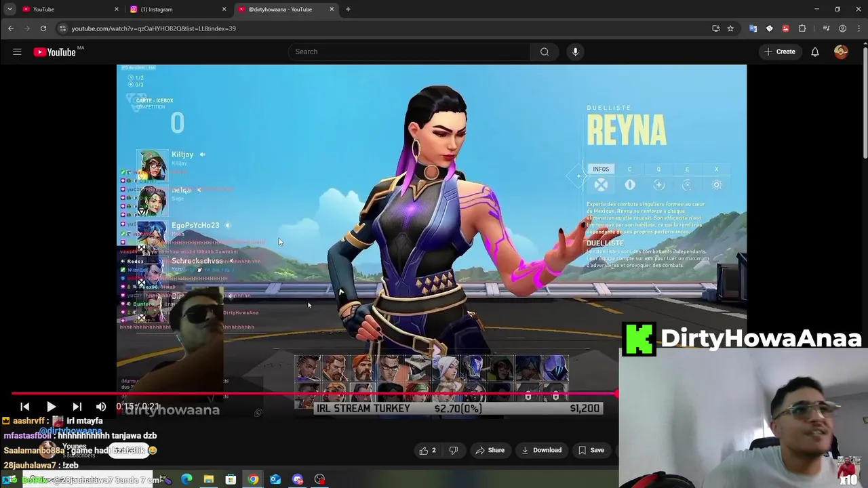Close the Instagram tab

(x=224, y=9)
